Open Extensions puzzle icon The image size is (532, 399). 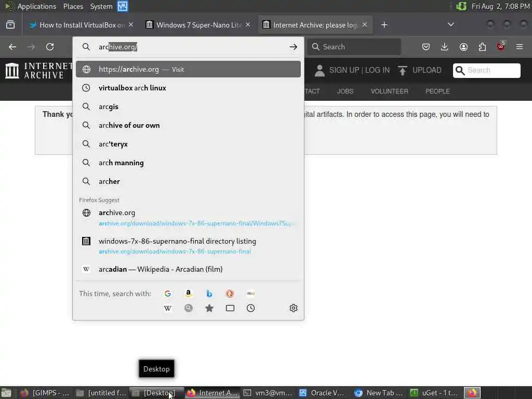click(x=482, y=47)
